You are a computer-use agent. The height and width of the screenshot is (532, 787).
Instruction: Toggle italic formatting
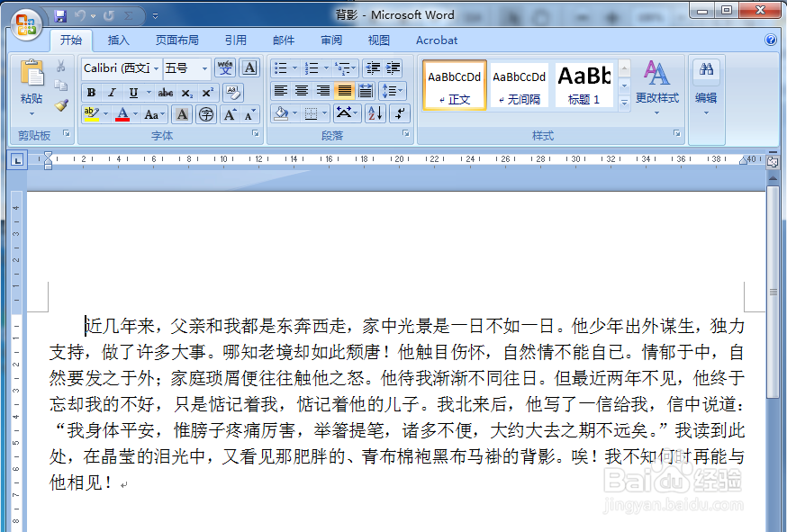tap(110, 92)
